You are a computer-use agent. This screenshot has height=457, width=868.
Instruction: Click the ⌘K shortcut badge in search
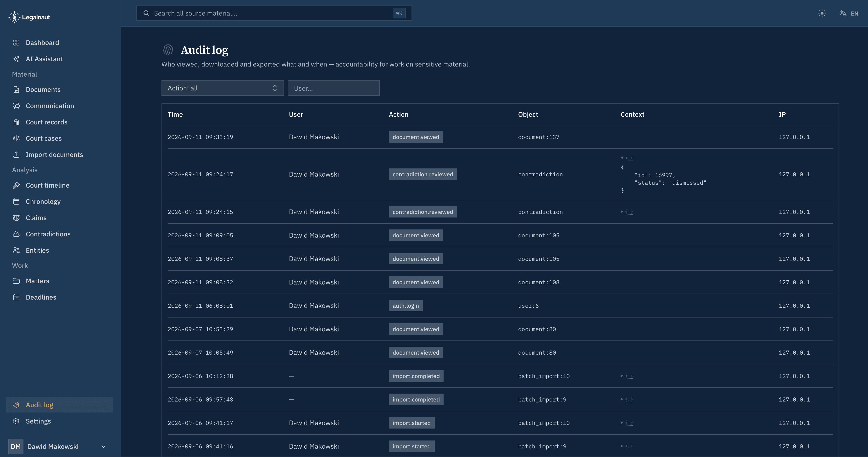coord(399,13)
